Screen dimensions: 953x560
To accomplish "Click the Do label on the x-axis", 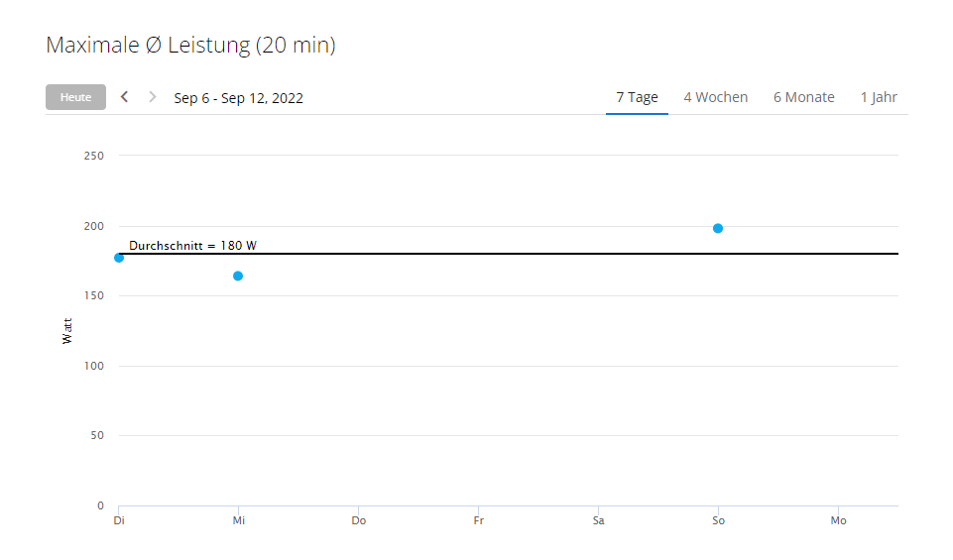I will pyautogui.click(x=359, y=520).
